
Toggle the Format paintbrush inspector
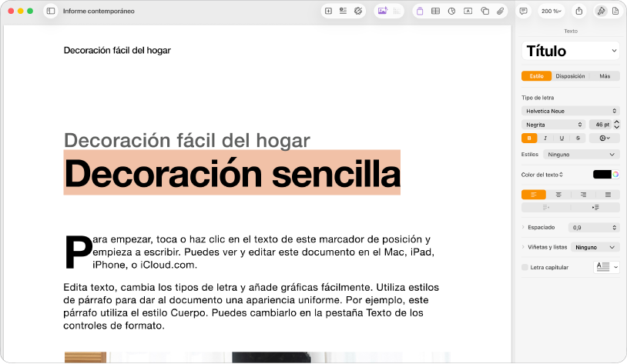point(601,12)
